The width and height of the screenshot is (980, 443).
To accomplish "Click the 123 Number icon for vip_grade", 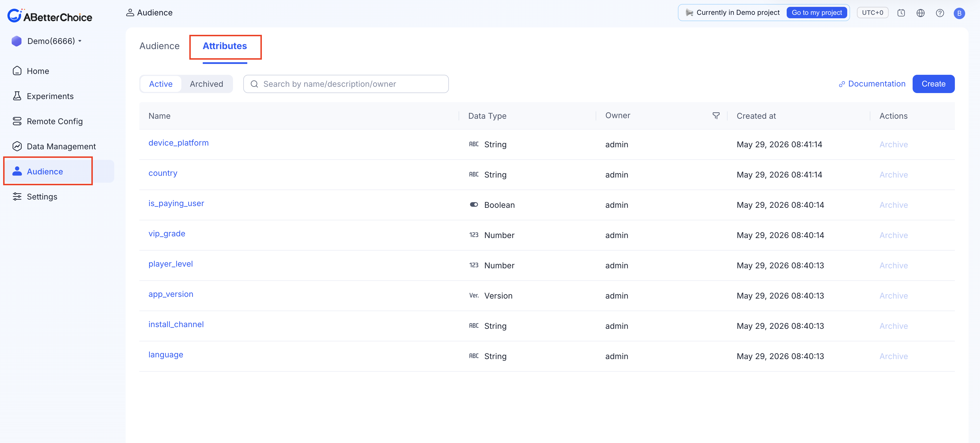I will pyautogui.click(x=474, y=235).
